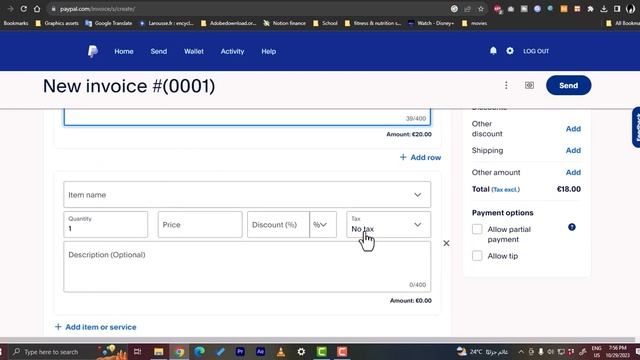Click the Price input field
Image resolution: width=640 pixels, height=360 pixels.
coord(200,224)
